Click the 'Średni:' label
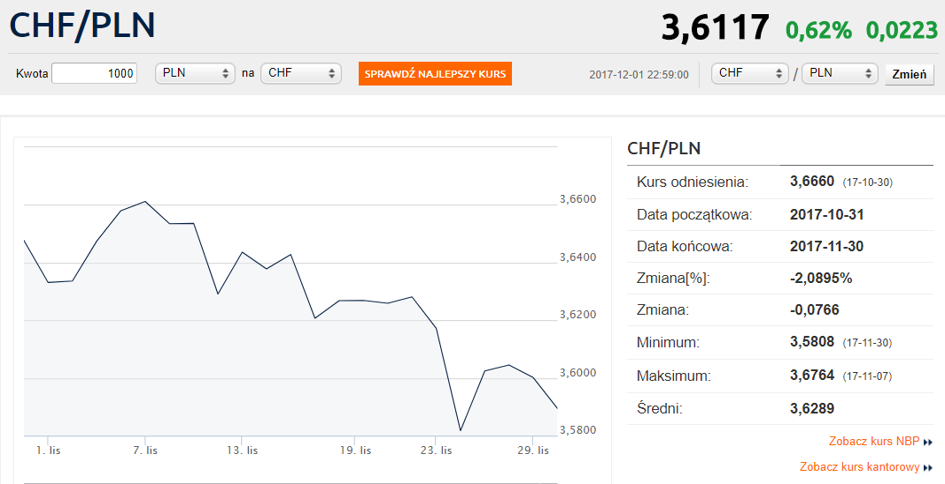This screenshot has height=484, width=945. coord(659,409)
